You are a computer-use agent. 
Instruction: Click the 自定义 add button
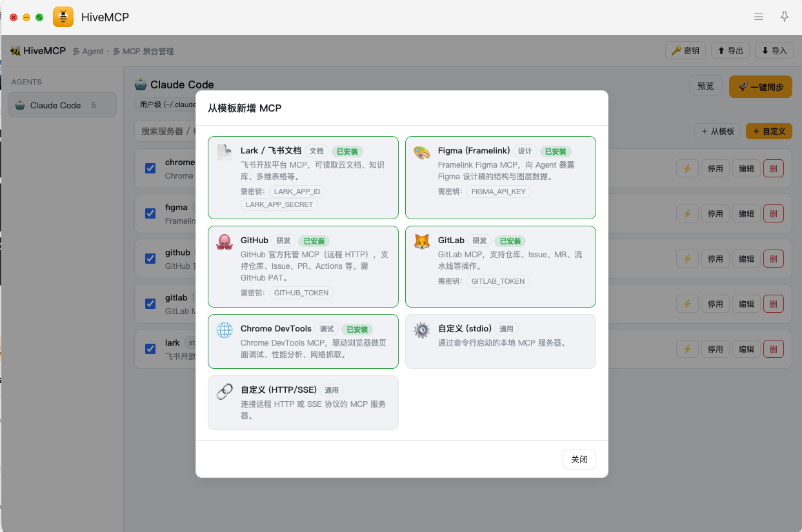coord(769,131)
